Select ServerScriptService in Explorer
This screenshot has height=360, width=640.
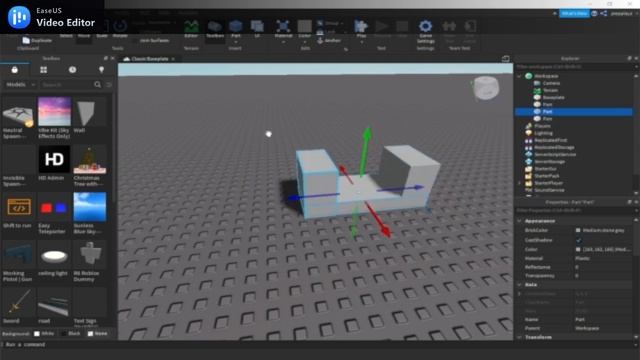555,154
